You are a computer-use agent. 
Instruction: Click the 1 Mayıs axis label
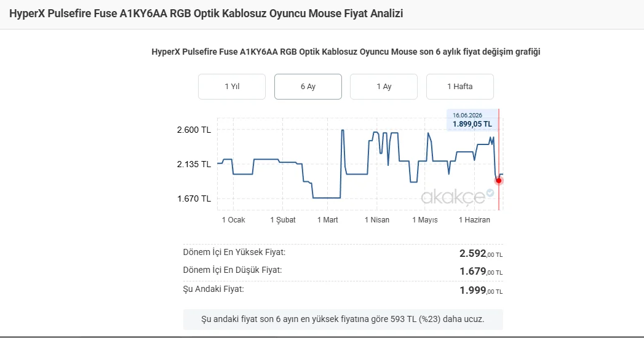coord(424,220)
